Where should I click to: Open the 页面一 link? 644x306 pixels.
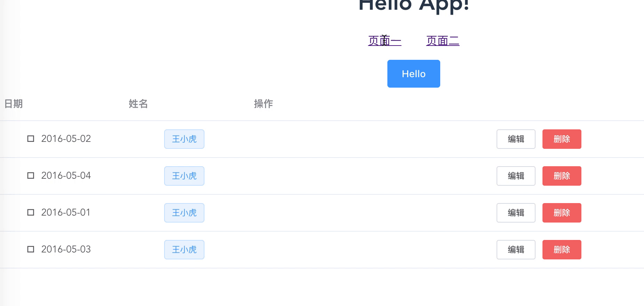(385, 41)
